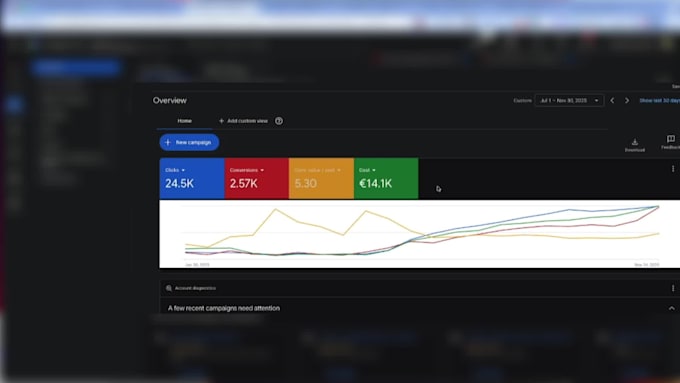This screenshot has width=680, height=383.
Task: Select the 2.57K conversions value
Action: coord(243,183)
